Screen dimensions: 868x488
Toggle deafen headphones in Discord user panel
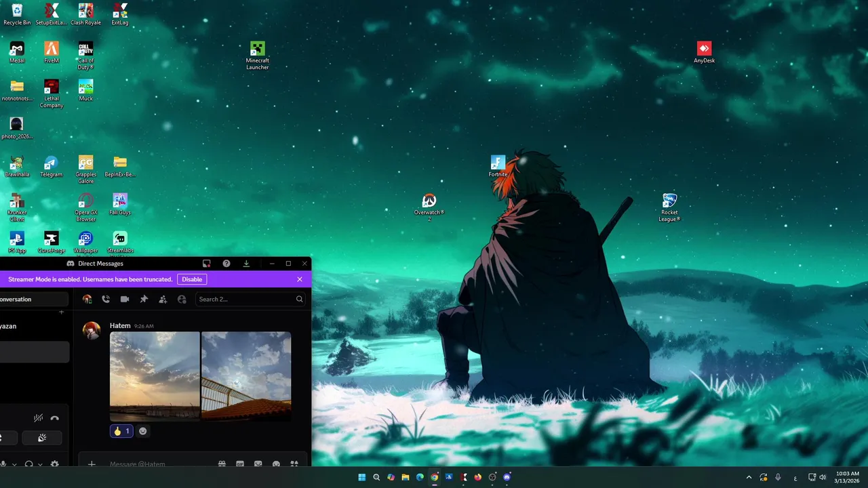29,464
